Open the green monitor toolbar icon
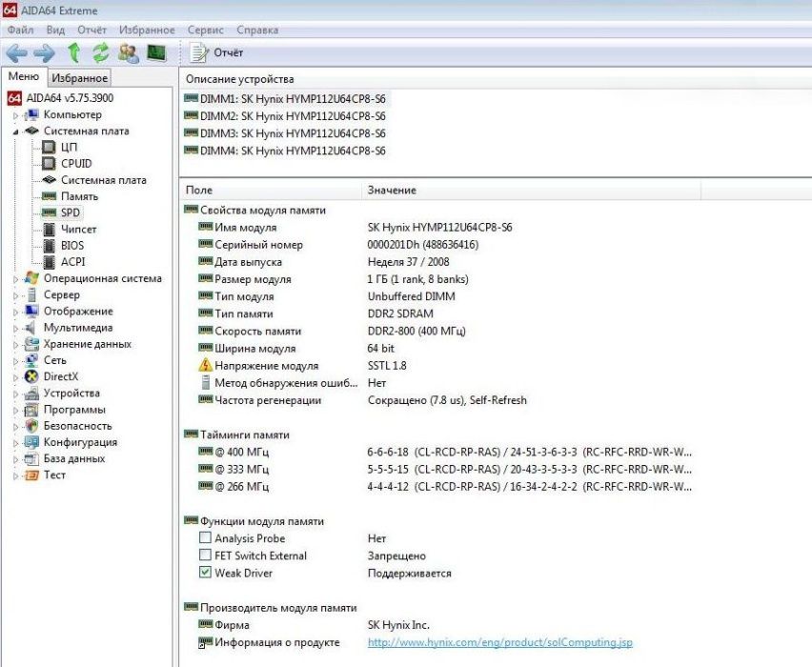The image size is (812, 667). (156, 52)
